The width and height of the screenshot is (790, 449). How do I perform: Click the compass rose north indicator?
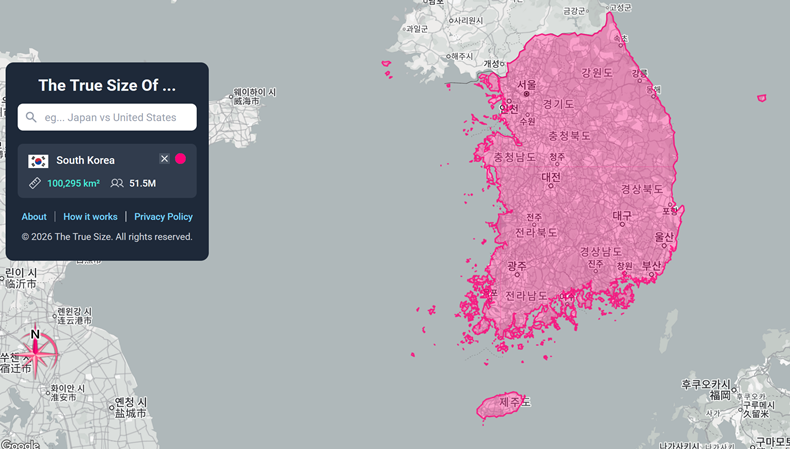point(36,352)
